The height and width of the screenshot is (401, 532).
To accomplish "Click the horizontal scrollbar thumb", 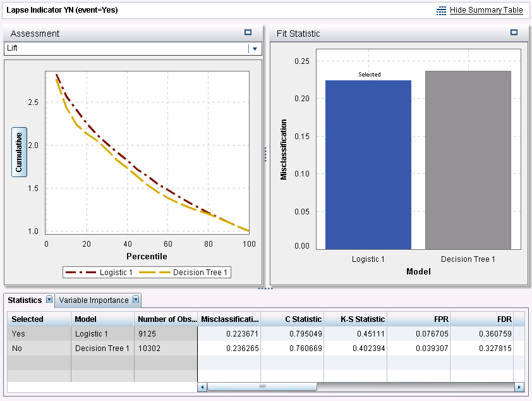I will point(262,386).
